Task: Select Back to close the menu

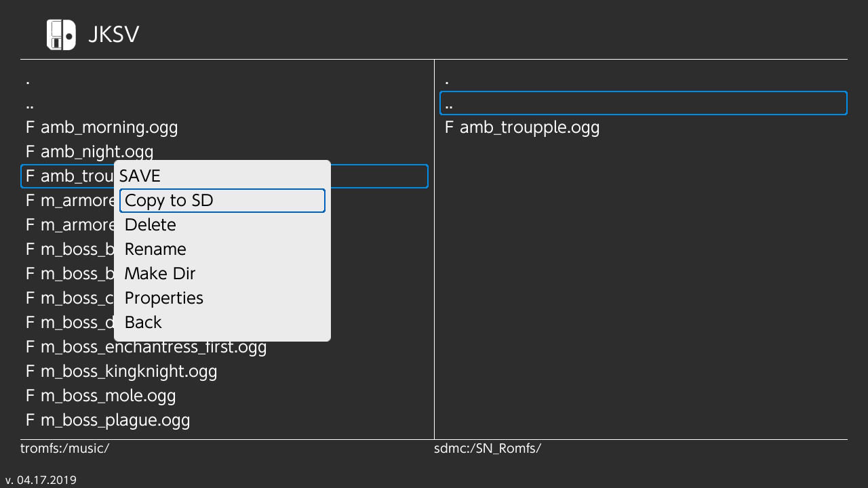Action: (x=222, y=323)
